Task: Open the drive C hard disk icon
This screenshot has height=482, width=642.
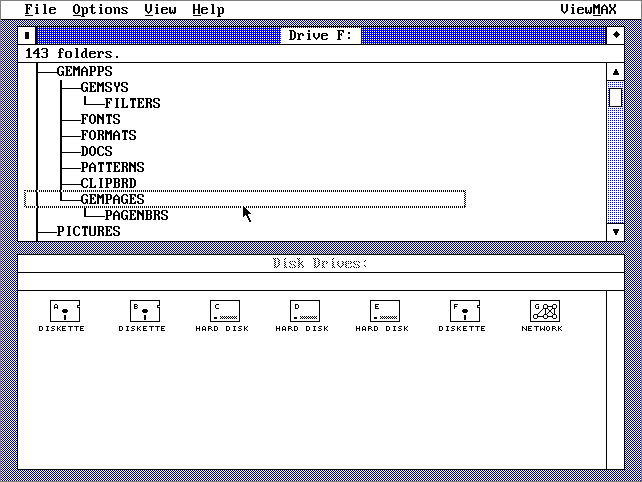Action: coord(224,311)
